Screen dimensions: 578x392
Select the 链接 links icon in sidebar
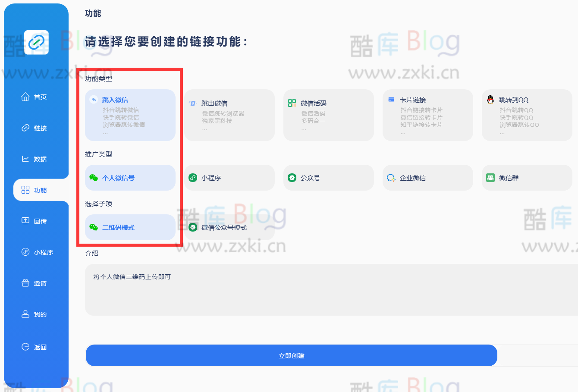coord(36,128)
